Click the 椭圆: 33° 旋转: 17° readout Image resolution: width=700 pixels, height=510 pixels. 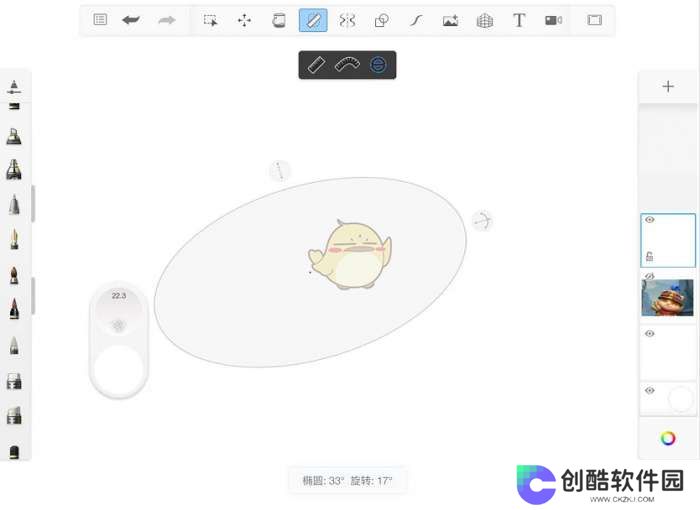pyautogui.click(x=347, y=481)
